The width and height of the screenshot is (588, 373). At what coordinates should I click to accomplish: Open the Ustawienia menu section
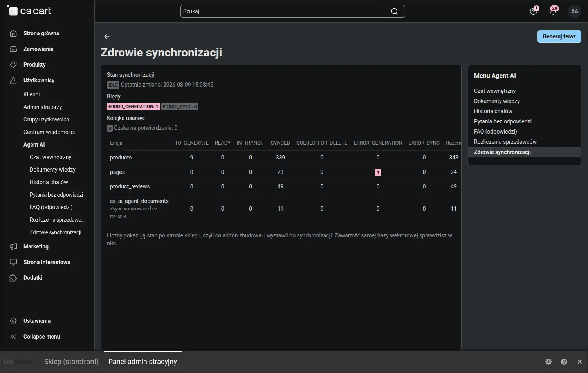tap(37, 321)
